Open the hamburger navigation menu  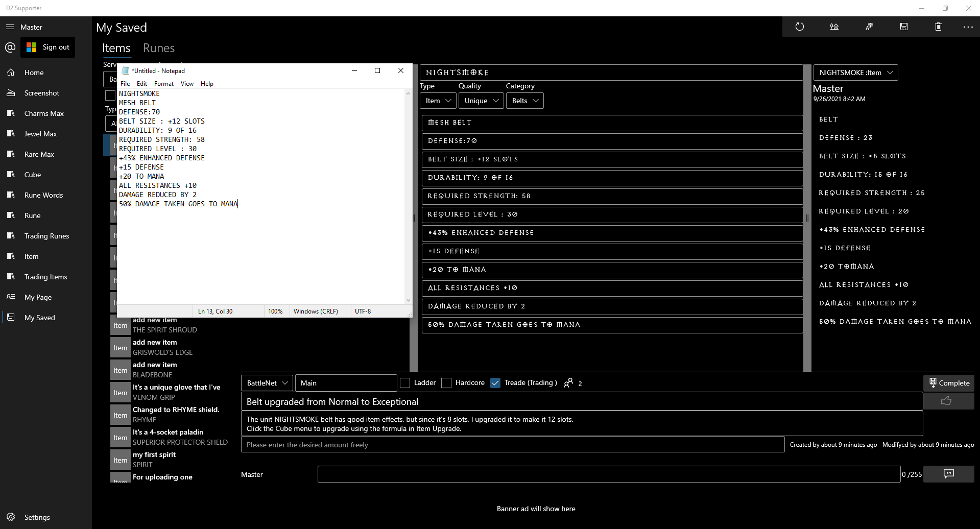10,27
